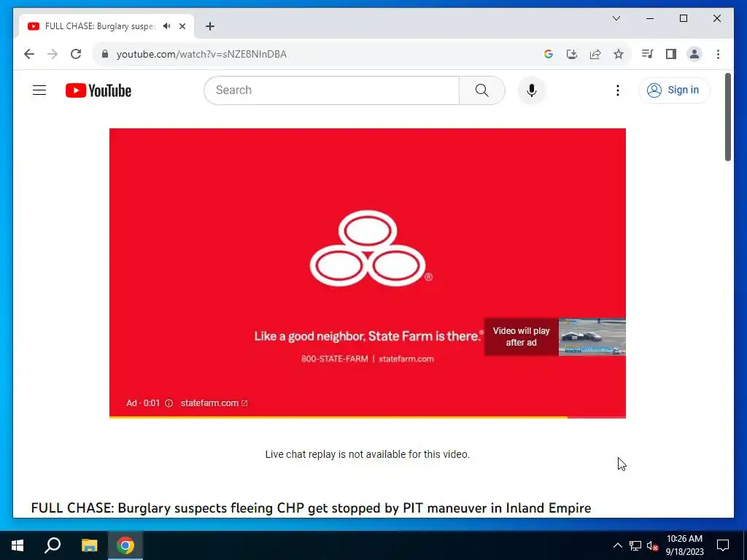
Task: Close the FULL CHASE tab
Action: coord(182,26)
